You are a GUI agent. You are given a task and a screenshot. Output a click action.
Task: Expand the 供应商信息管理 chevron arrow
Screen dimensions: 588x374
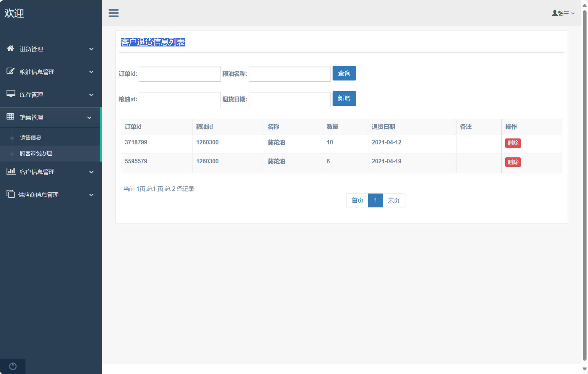click(x=91, y=195)
